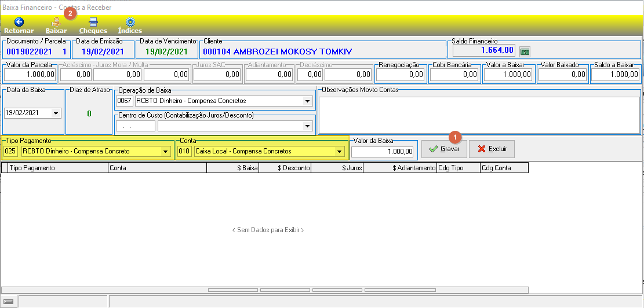Click the document number 0019022021
The width and height of the screenshot is (644, 308).
point(29,52)
